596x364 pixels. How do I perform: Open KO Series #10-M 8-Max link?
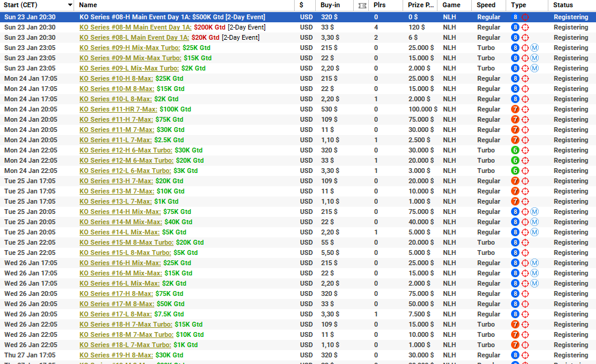point(117,89)
